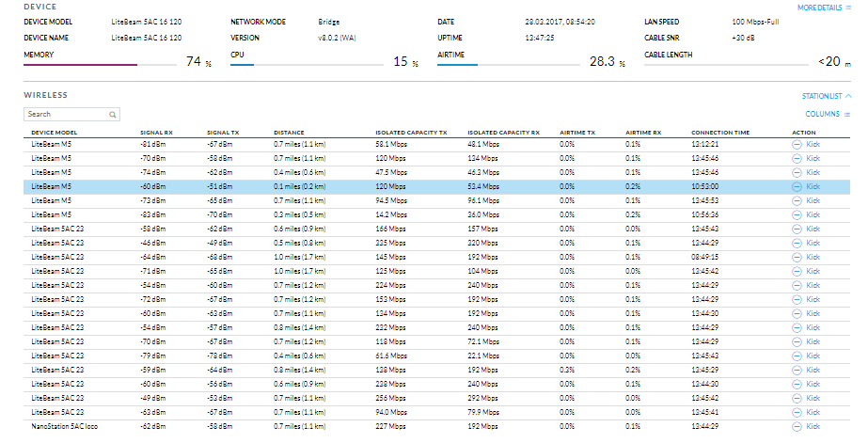This screenshot has width=868, height=443.
Task: Sort by the Distance column header
Action: click(x=289, y=133)
